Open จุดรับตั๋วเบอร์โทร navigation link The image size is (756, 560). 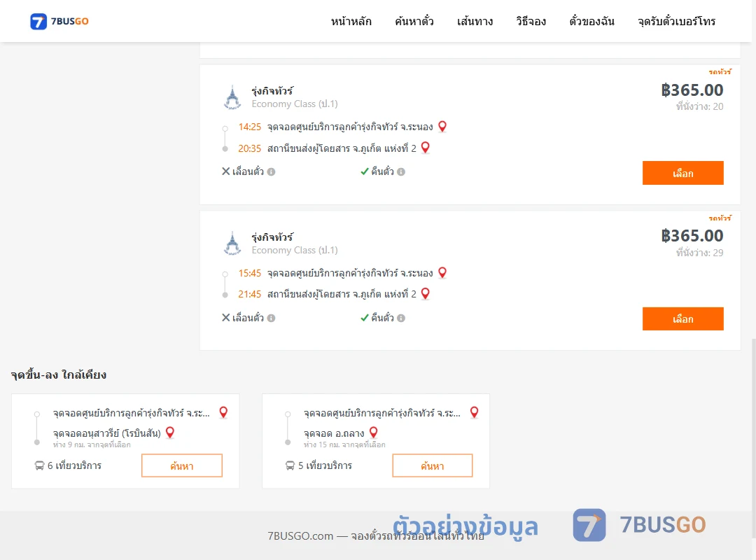click(676, 22)
